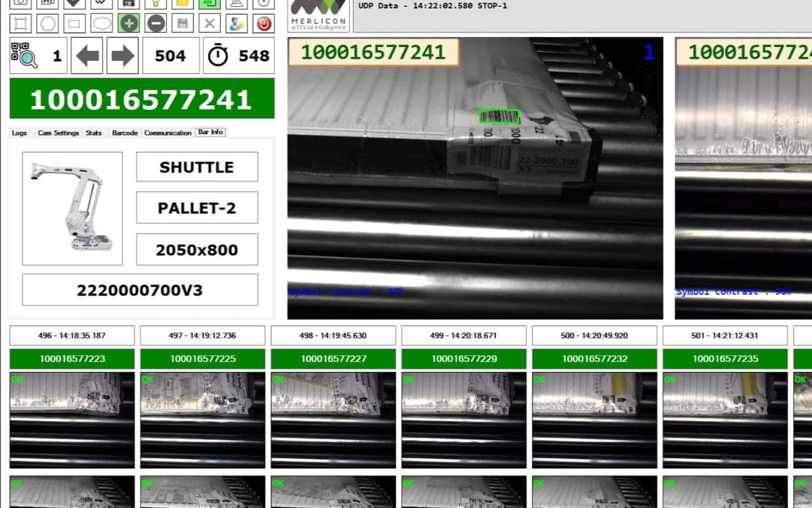Click the PALLET-2 field
The width and height of the screenshot is (812, 508).
click(197, 208)
